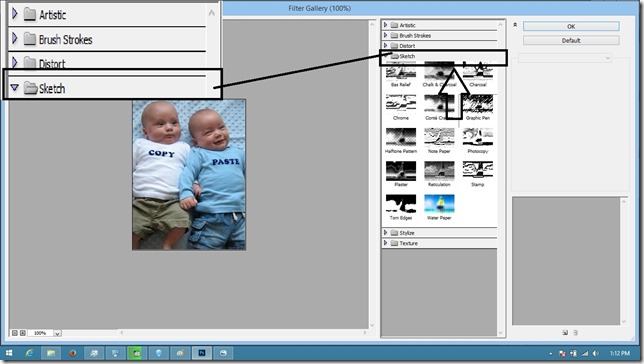Collapse the Sketch filter folder
Viewport: 644px width, 364px height.
(385, 56)
